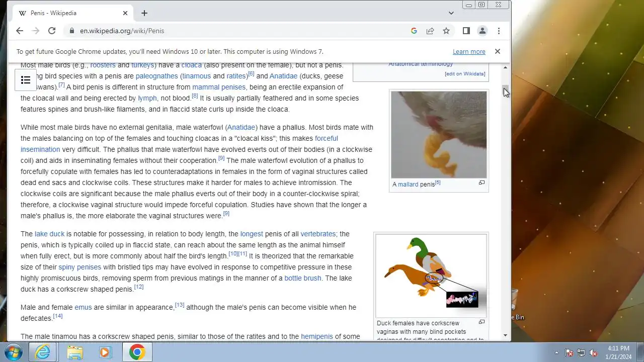The width and height of the screenshot is (644, 362).
Task: Click Learn more about Chrome updates
Action: tap(469, 51)
